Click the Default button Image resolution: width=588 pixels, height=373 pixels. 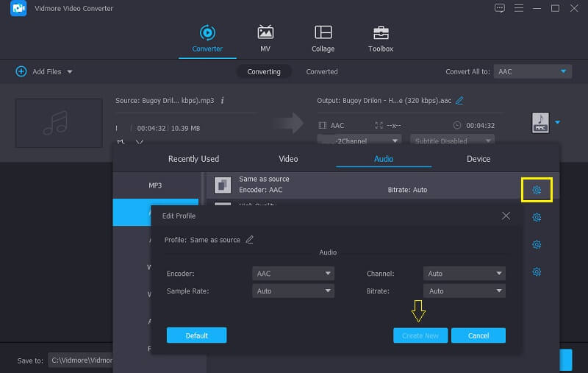coord(196,335)
